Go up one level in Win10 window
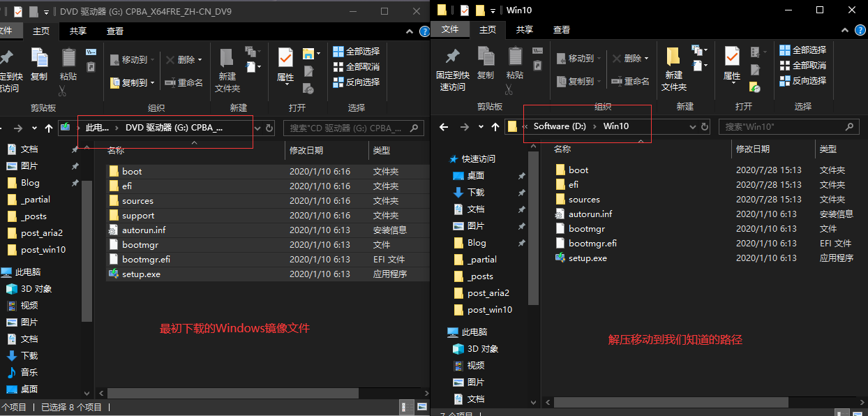The width and height of the screenshot is (868, 416). click(495, 126)
